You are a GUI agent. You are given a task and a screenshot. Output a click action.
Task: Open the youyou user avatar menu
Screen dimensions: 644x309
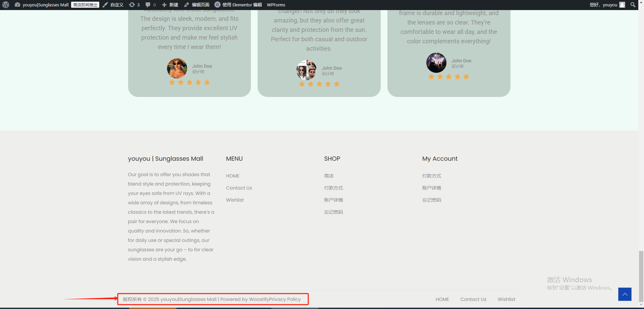(x=622, y=5)
